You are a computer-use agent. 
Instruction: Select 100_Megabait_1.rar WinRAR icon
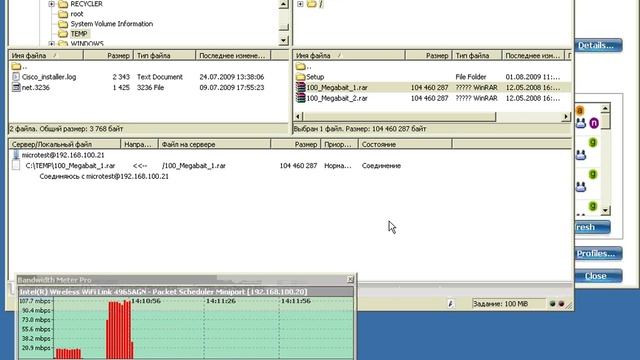(x=301, y=87)
